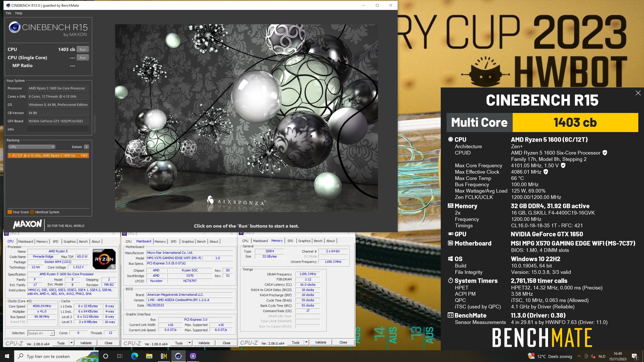The width and height of the screenshot is (644, 362).
Task: Open File Explorer from the taskbar
Action: click(x=149, y=356)
